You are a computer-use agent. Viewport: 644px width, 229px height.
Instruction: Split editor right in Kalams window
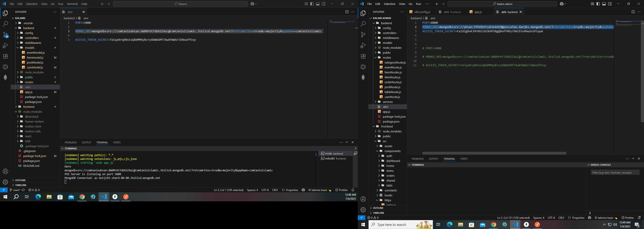point(347,12)
